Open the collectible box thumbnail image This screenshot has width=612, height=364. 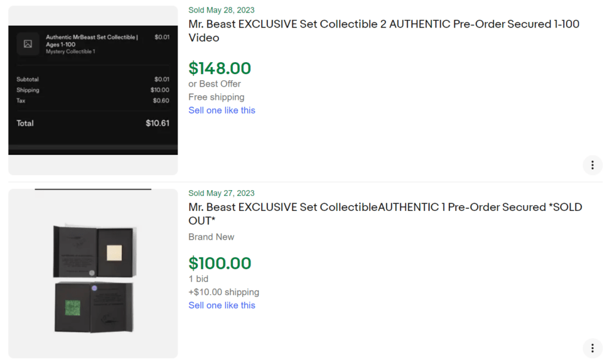point(93,273)
